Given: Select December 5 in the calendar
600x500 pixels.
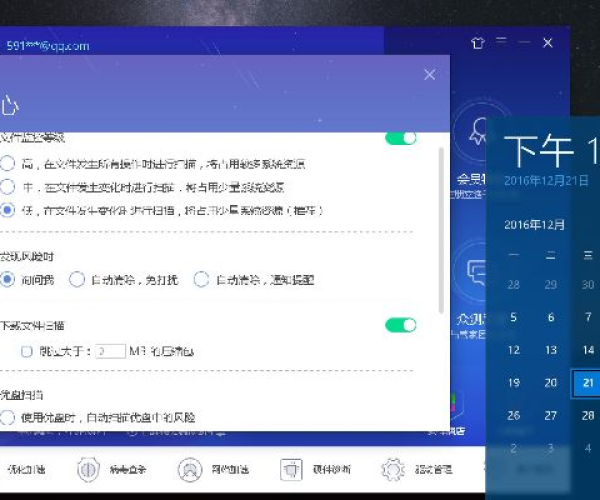Looking at the screenshot, I should (x=514, y=317).
